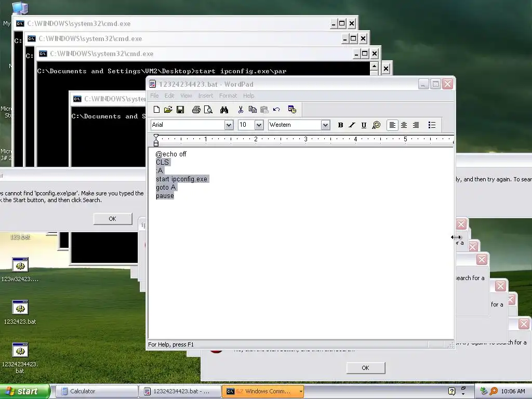Open the Format menu in WordPad
This screenshot has height=399, width=532.
[x=228, y=96]
